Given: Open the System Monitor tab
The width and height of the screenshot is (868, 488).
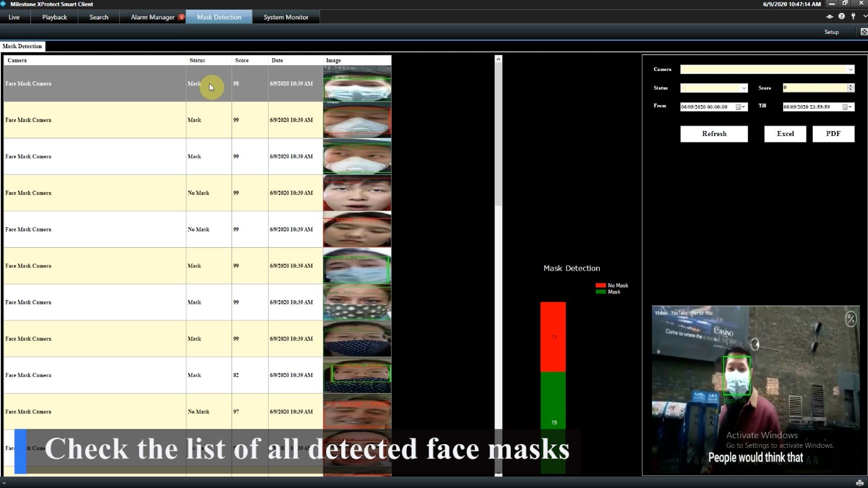Looking at the screenshot, I should [286, 17].
